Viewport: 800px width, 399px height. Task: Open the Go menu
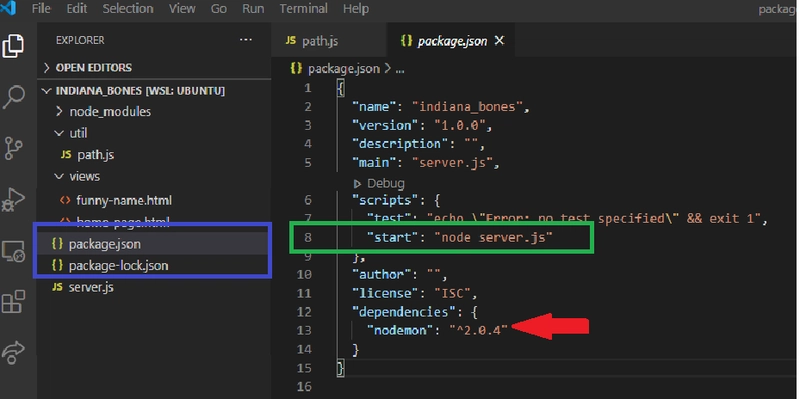[219, 9]
